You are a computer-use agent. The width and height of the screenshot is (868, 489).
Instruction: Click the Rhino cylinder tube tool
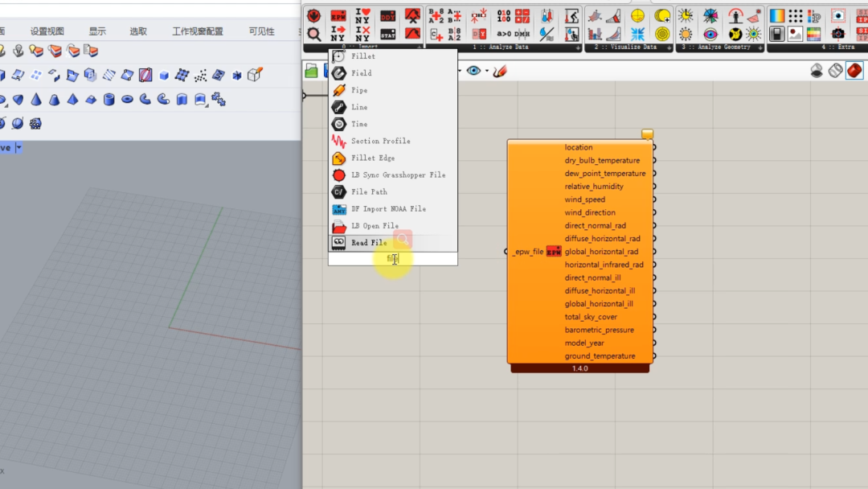(109, 99)
